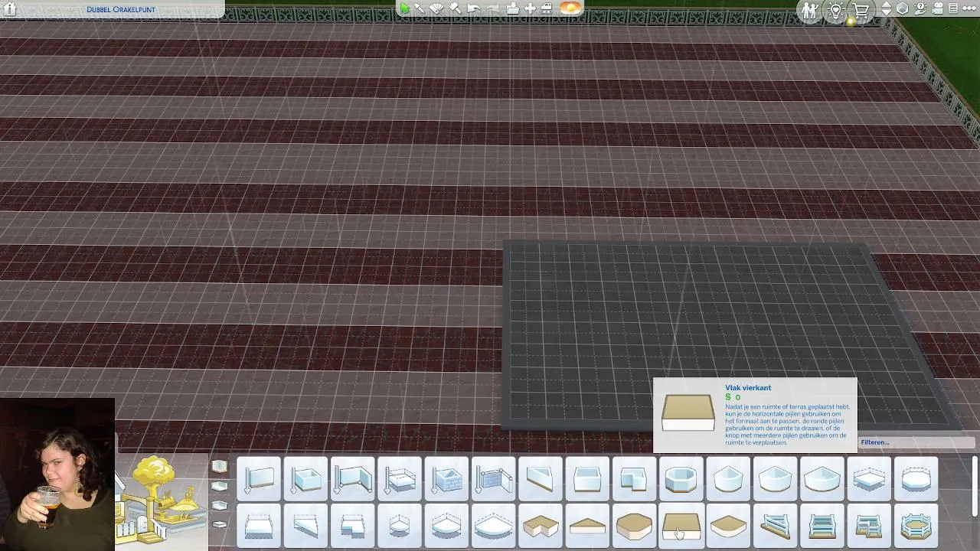Screen dimensions: 980x551
Task: Select the square fenced deck
Action: click(x=822, y=527)
